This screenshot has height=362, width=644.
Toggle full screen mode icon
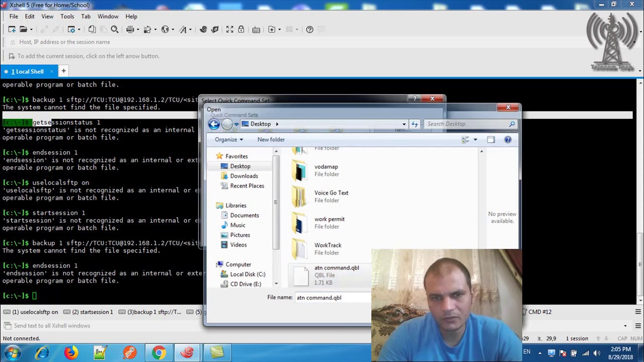(229, 29)
